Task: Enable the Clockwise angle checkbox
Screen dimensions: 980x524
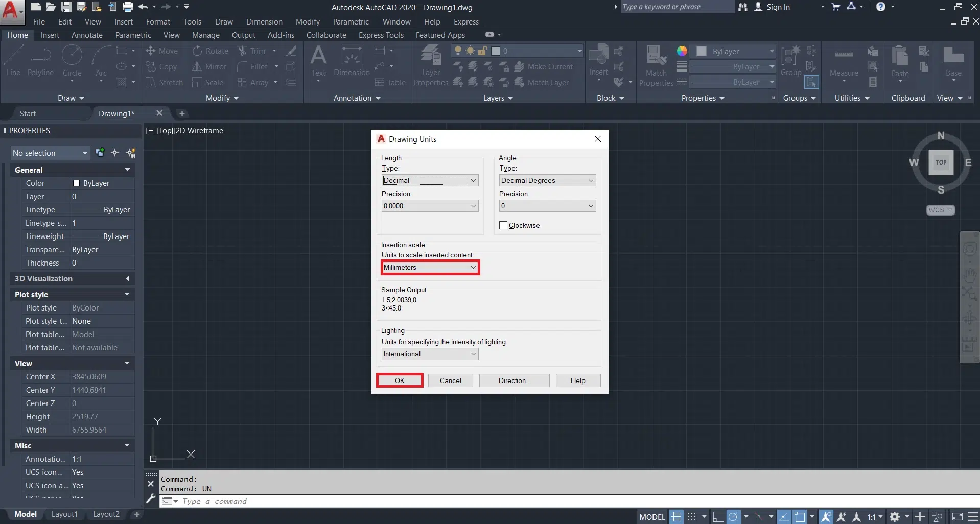Action: pyautogui.click(x=503, y=225)
